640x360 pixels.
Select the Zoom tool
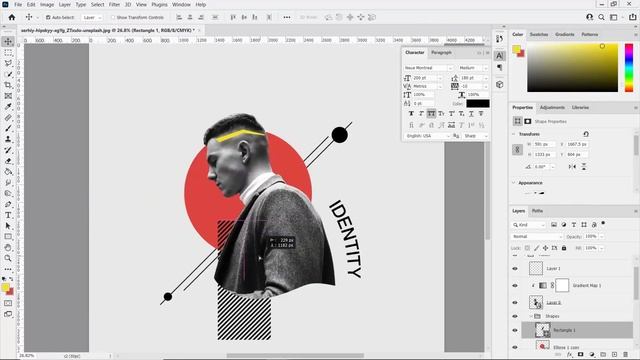(x=8, y=258)
